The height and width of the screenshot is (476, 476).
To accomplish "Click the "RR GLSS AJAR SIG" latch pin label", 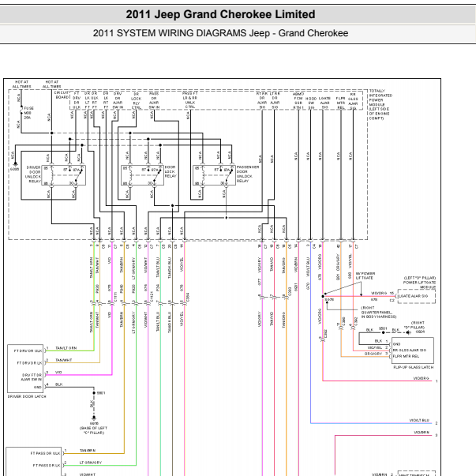I will point(409,350).
